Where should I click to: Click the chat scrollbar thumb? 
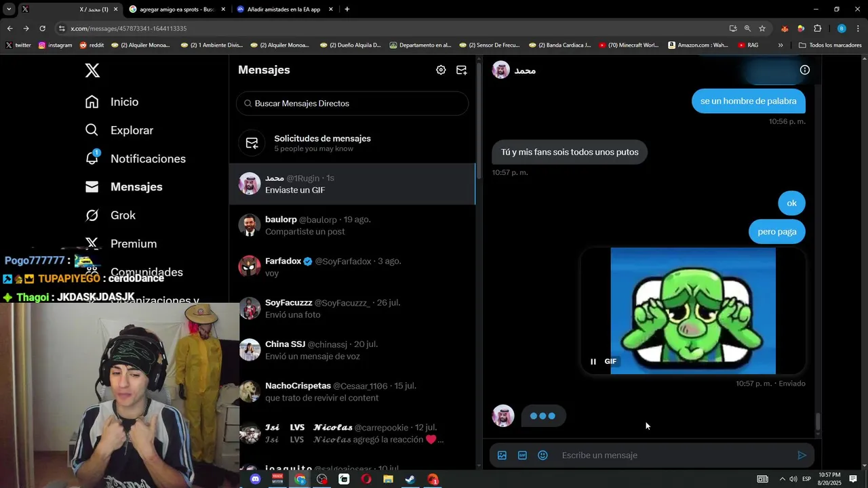[x=817, y=422]
